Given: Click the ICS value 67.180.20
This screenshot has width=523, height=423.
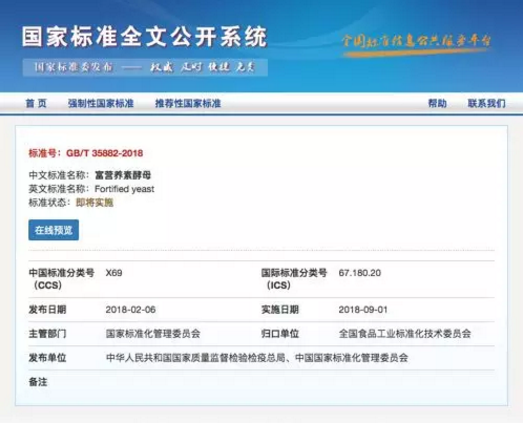Looking at the screenshot, I should pos(360,273).
